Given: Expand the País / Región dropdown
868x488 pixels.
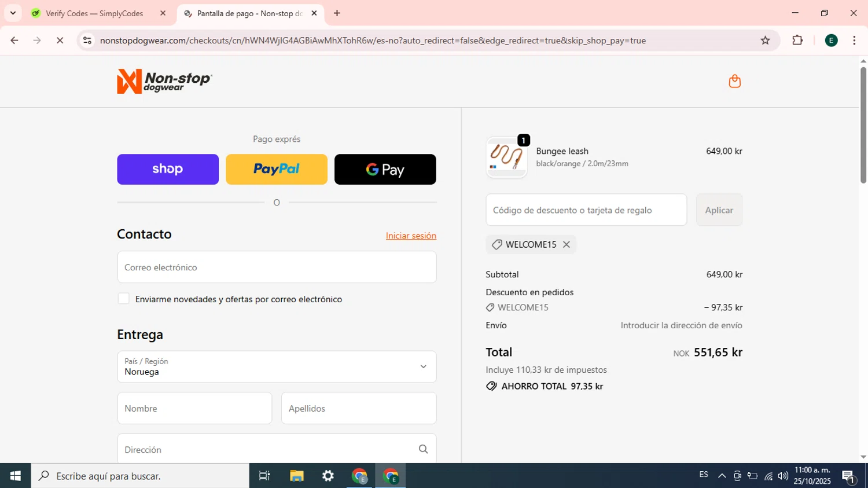Looking at the screenshot, I should tap(277, 366).
